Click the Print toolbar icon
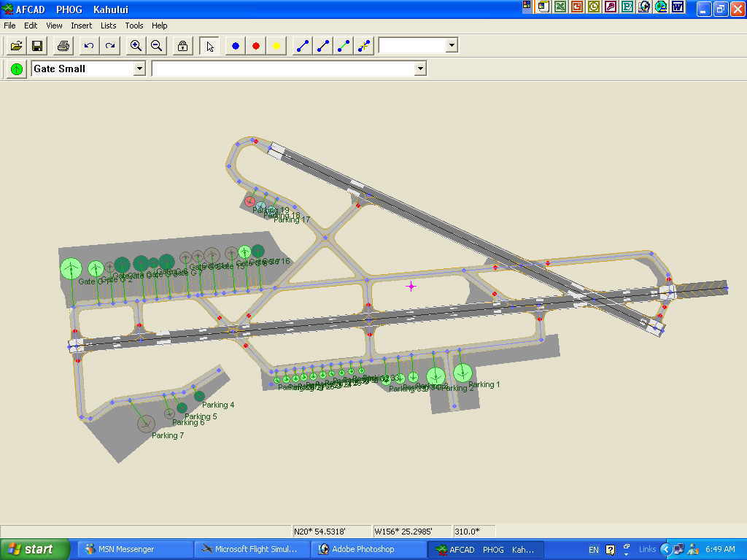The width and height of the screenshot is (747, 560). (x=63, y=46)
